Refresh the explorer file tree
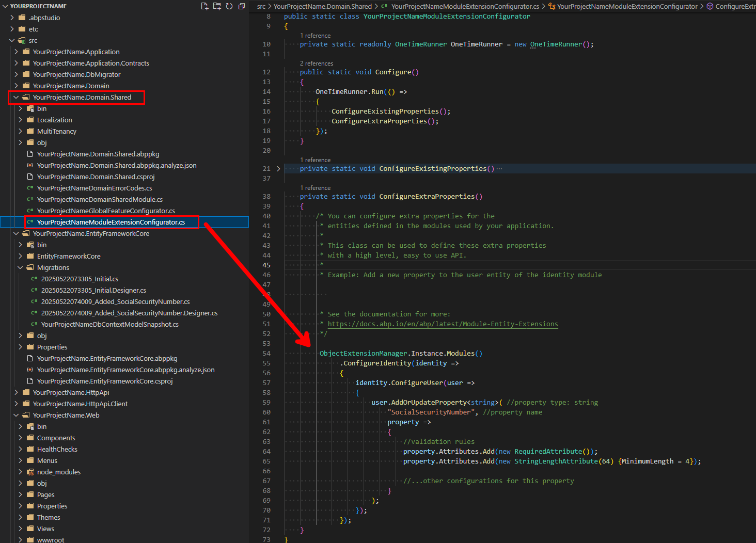 pos(229,6)
